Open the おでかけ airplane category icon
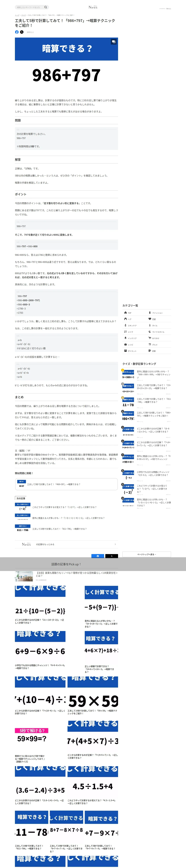 pos(150,338)
